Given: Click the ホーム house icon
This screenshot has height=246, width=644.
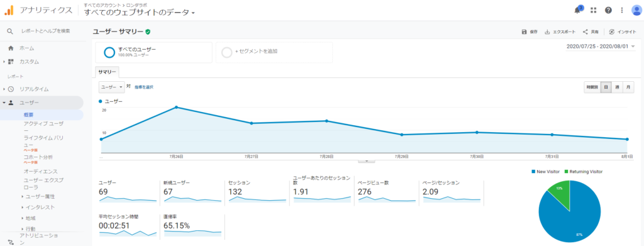Looking at the screenshot, I should pyautogui.click(x=11, y=48).
